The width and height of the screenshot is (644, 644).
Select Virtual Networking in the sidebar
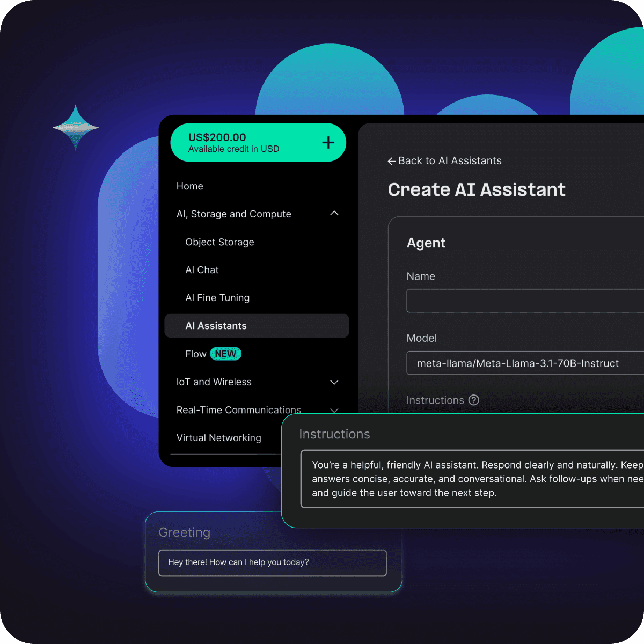coord(219,438)
